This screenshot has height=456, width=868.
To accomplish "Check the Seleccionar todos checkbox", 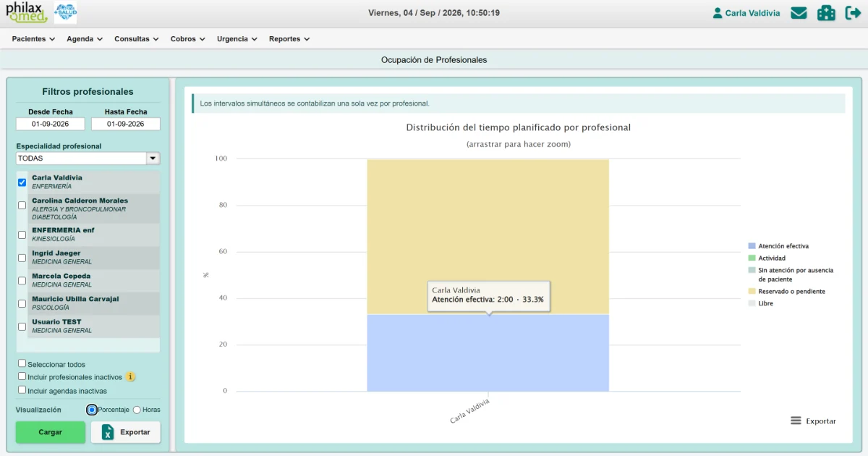I will [x=22, y=363].
